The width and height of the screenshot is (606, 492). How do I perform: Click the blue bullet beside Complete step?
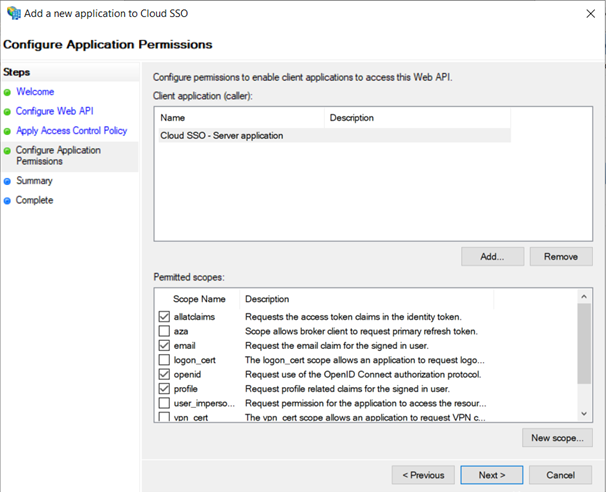[7, 201]
